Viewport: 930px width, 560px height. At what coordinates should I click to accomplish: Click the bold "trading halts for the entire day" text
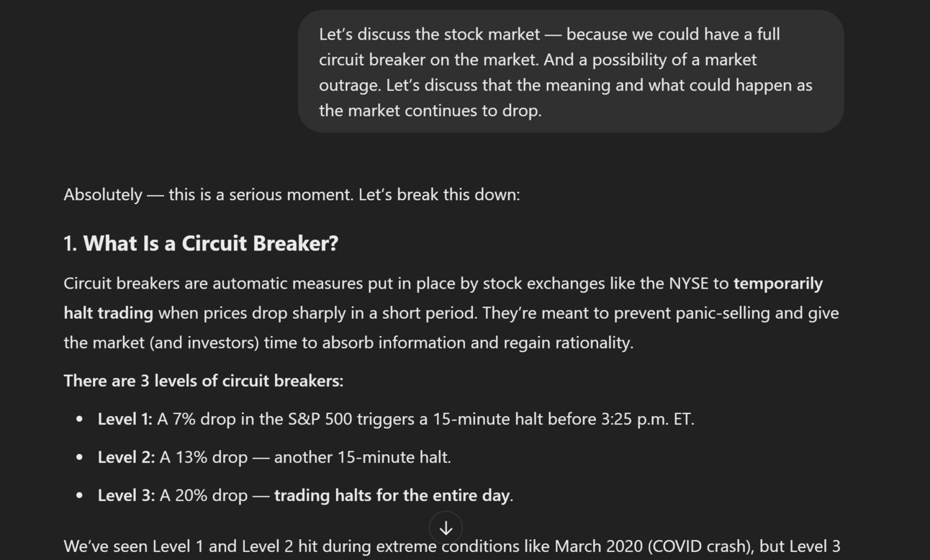[x=392, y=495]
